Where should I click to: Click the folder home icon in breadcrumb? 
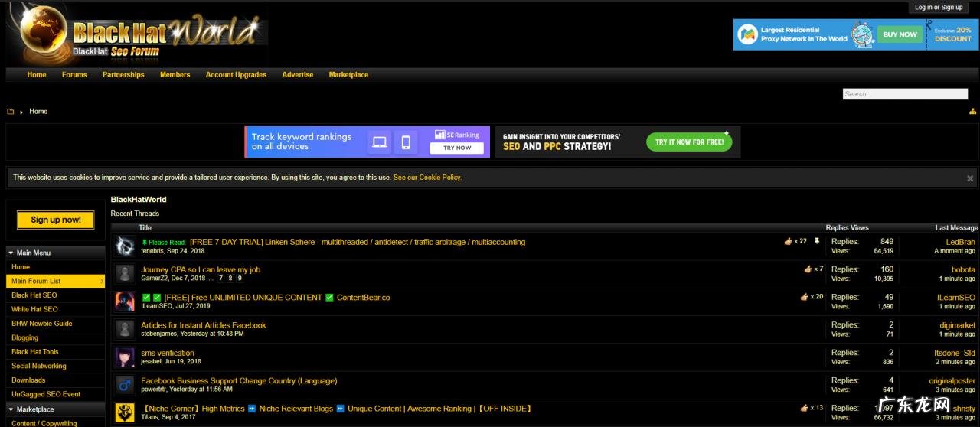[11, 112]
